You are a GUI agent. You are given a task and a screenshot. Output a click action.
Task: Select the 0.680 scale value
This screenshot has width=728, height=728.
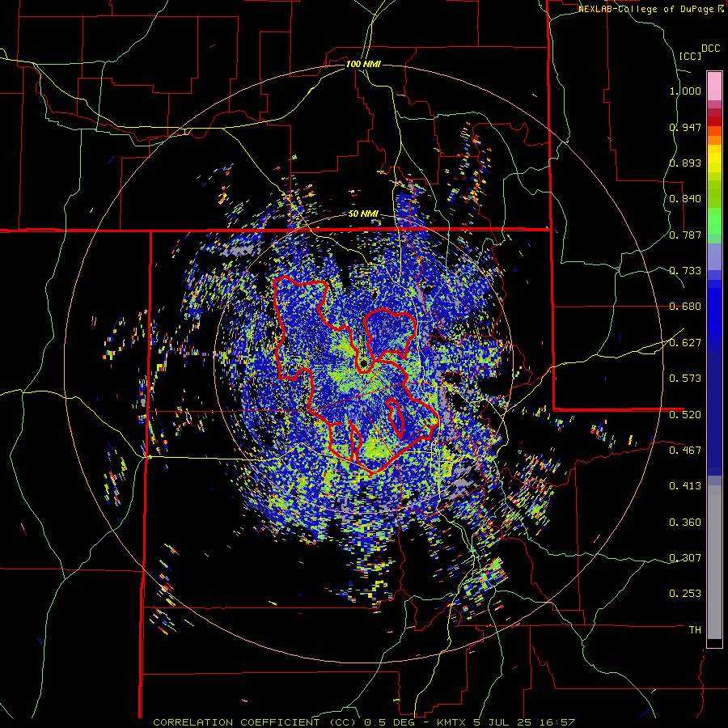[685, 307]
